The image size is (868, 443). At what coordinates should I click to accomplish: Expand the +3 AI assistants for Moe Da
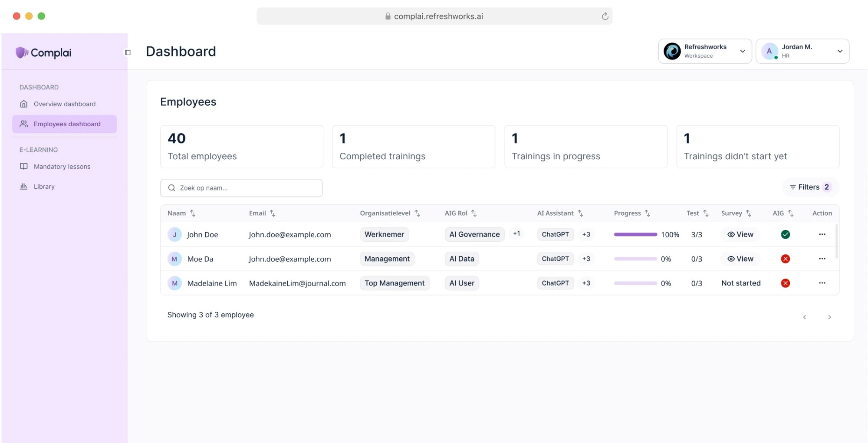586,259
